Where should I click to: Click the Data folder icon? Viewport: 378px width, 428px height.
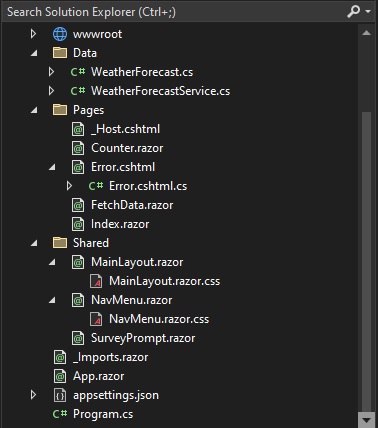pos(60,53)
